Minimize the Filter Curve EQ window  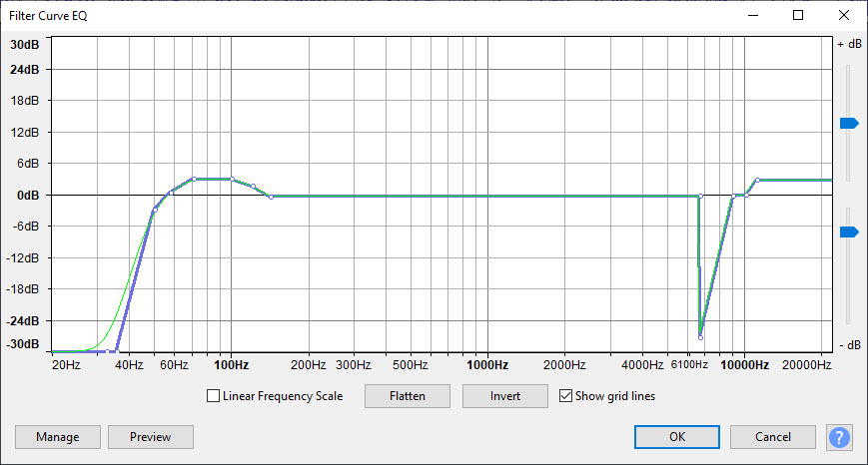(753, 16)
